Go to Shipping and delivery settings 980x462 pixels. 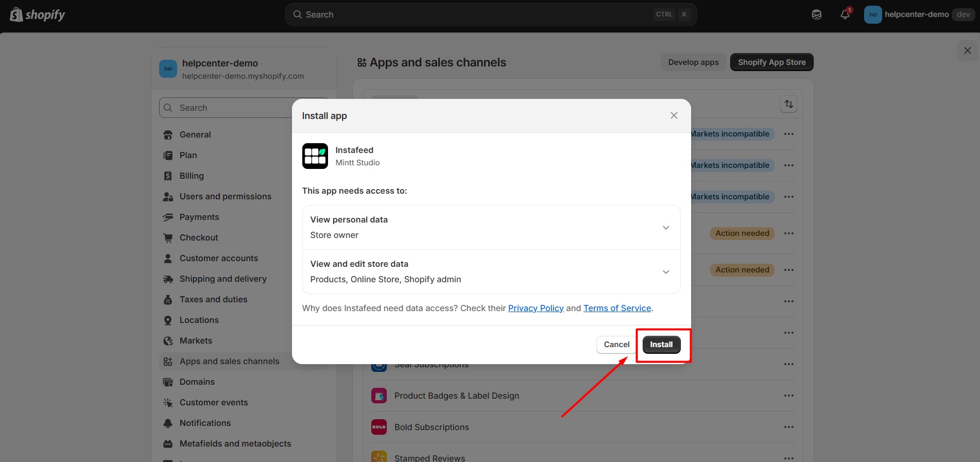[223, 279]
